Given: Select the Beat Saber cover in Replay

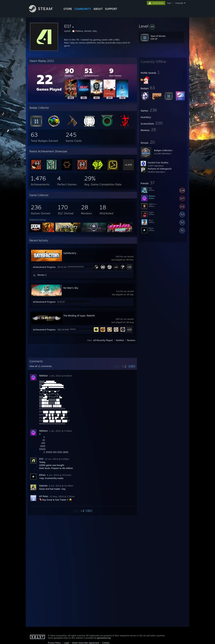Looking at the screenshot, I should 84,88.
